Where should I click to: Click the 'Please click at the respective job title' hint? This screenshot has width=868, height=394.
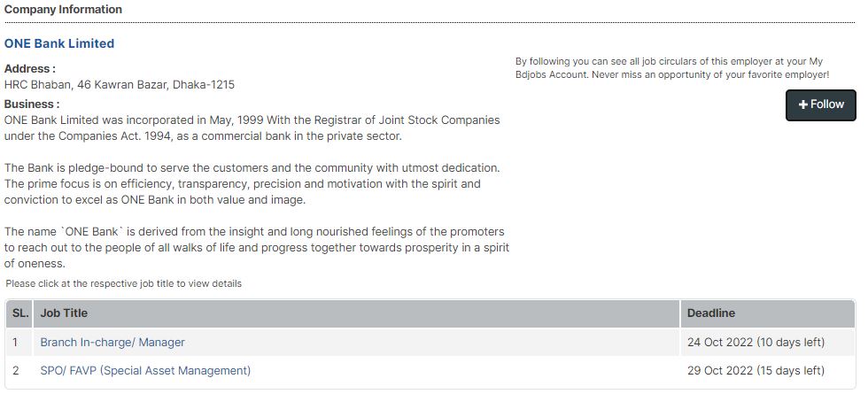[x=123, y=284]
